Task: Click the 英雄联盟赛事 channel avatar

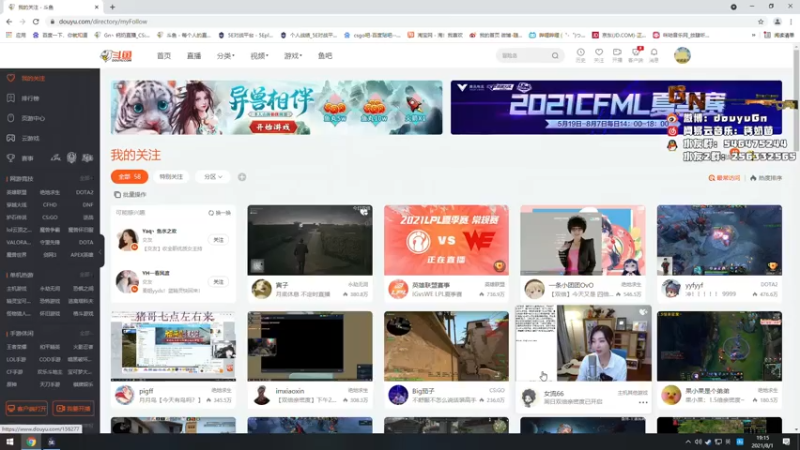Action: tap(398, 289)
